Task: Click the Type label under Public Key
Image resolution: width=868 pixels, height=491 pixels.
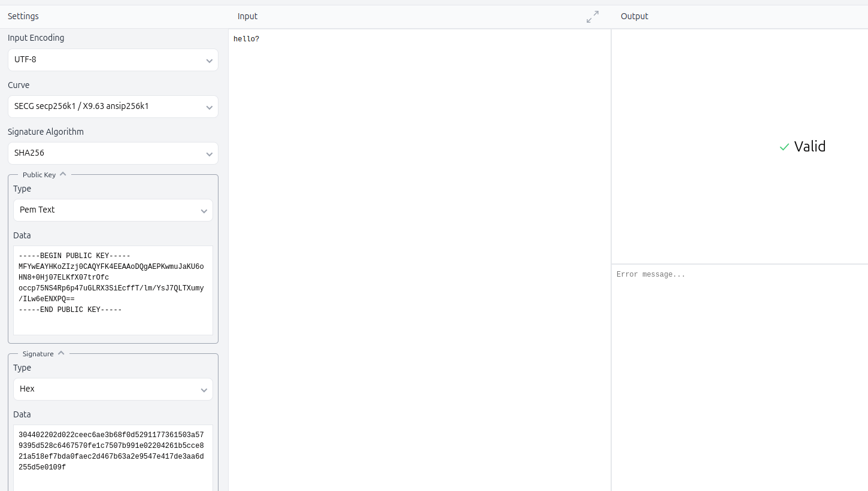Action: (22, 189)
